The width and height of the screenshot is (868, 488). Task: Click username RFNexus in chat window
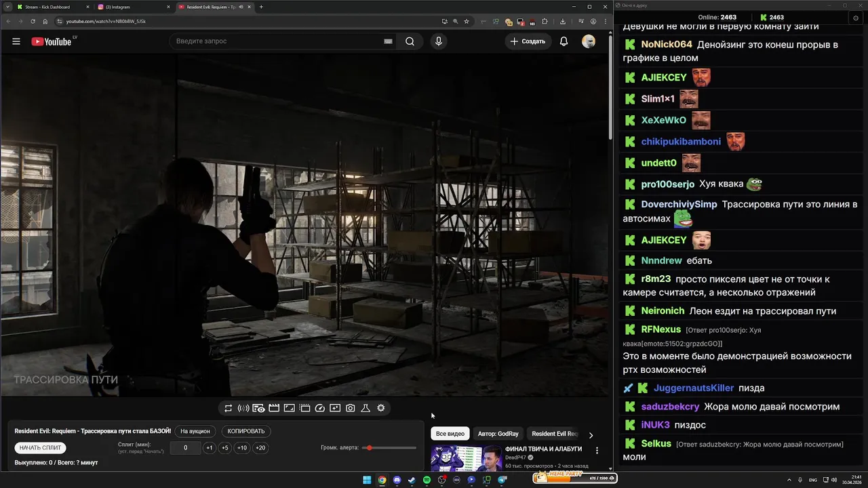coord(661,329)
